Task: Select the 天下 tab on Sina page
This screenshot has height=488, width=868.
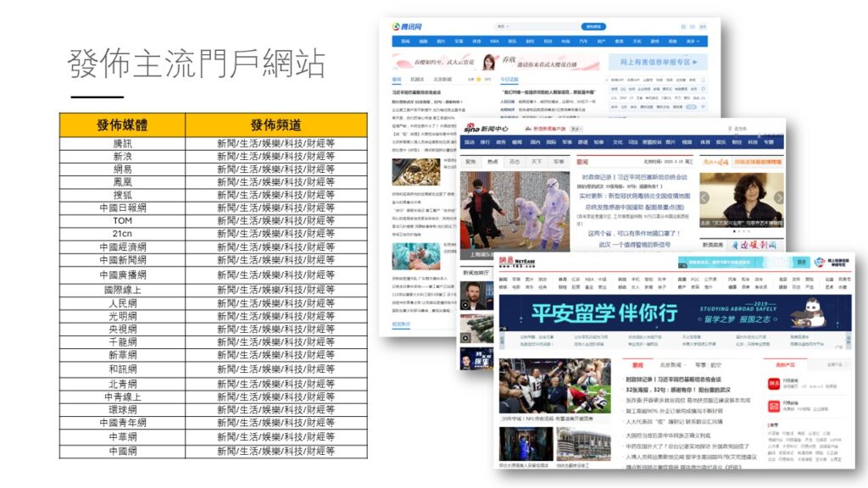Action: tap(537, 162)
